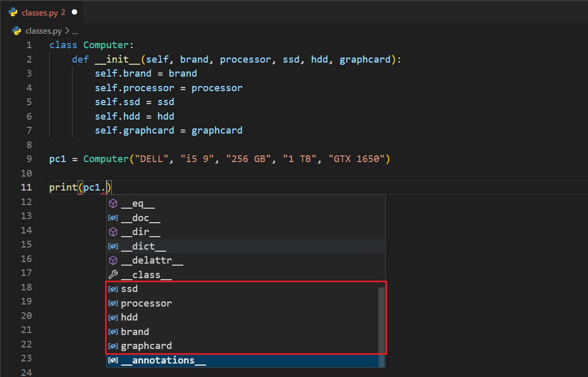Click the variable icon beside __annotations__
This screenshot has width=588, height=377.
tap(113, 360)
